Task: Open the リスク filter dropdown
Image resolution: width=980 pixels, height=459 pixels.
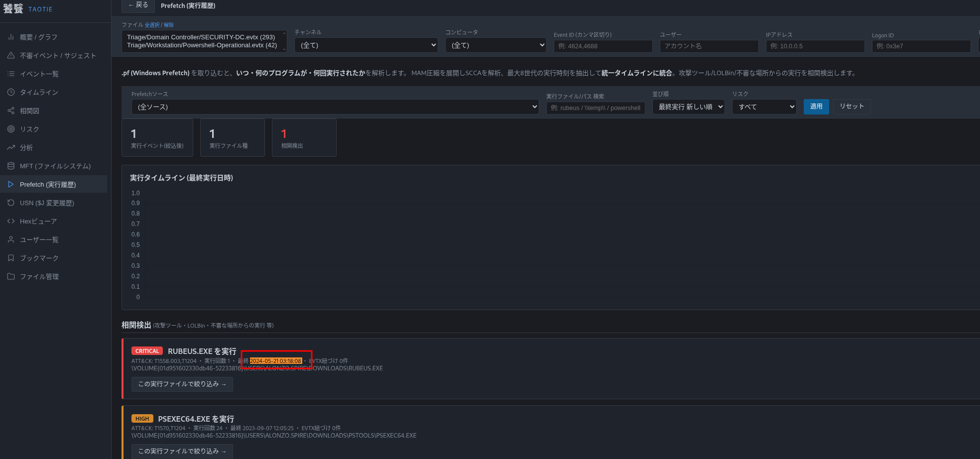Action: (x=764, y=107)
